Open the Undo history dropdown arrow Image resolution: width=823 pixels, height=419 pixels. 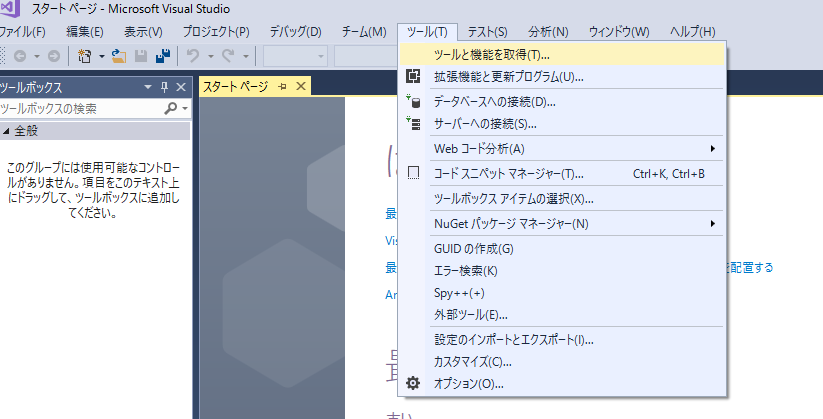point(210,56)
